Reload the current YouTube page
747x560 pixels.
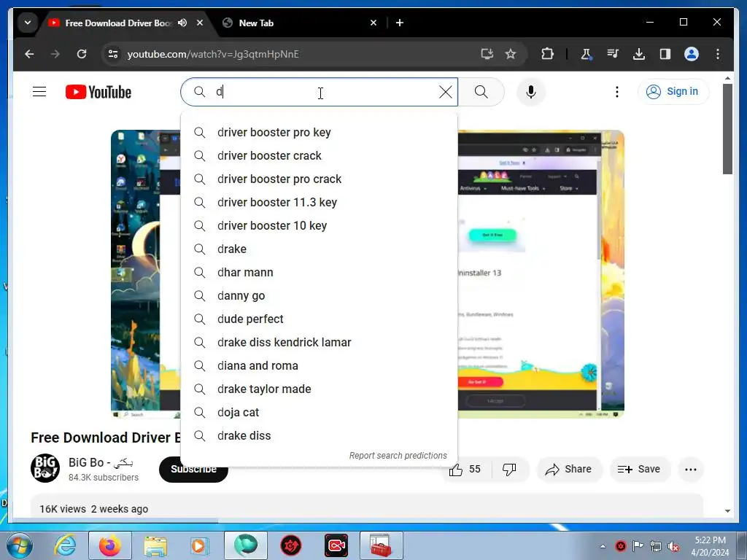[x=82, y=54]
